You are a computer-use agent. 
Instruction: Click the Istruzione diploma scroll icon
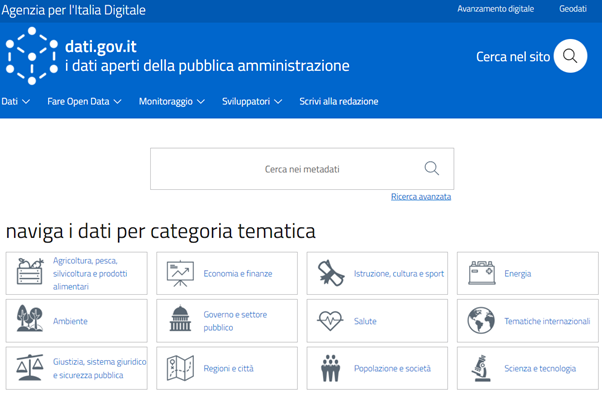click(x=331, y=273)
